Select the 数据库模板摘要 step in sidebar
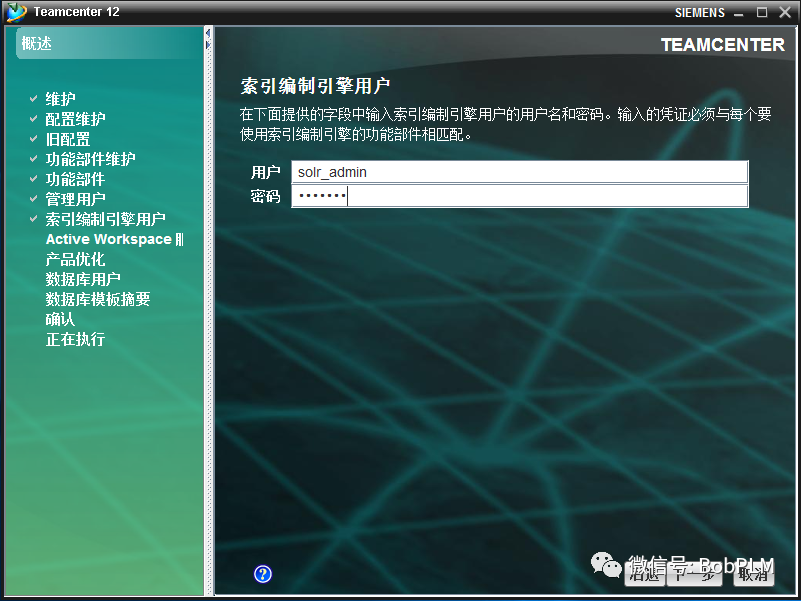 (x=98, y=299)
